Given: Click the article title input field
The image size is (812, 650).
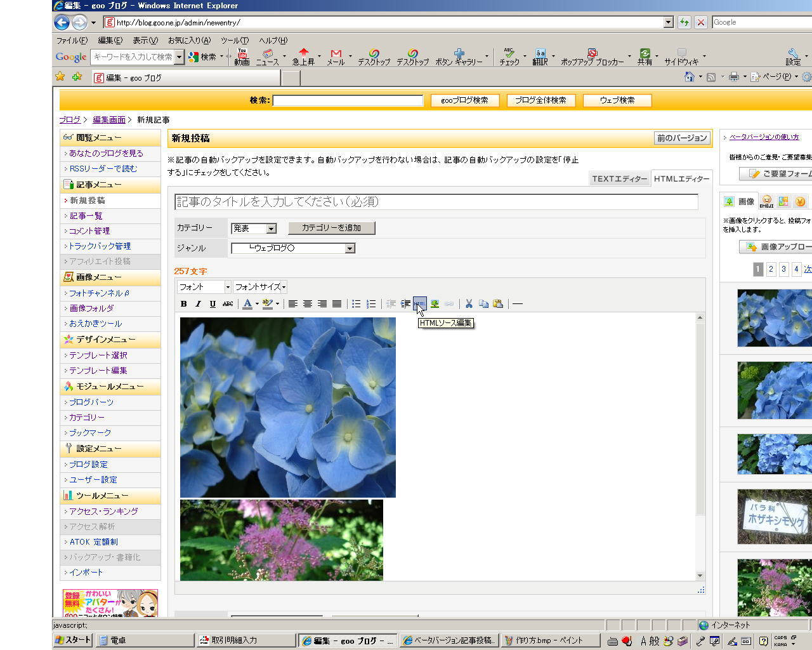Looking at the screenshot, I should pyautogui.click(x=436, y=202).
